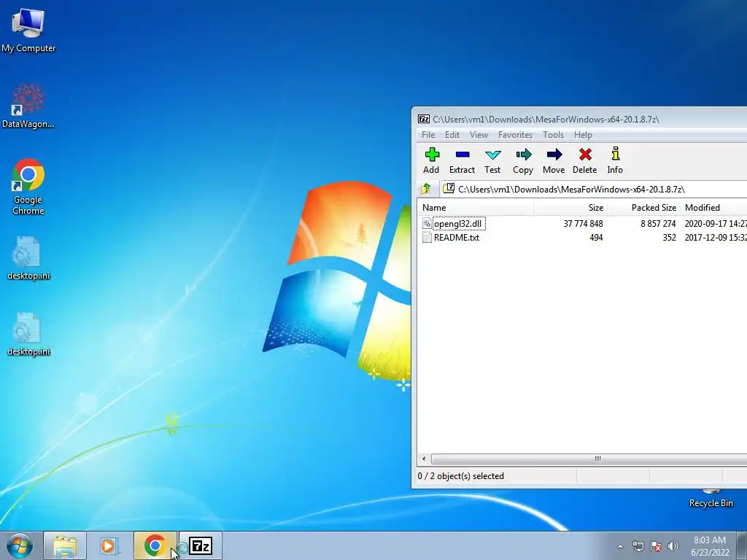Go up one folder level in 7-Zip

426,189
